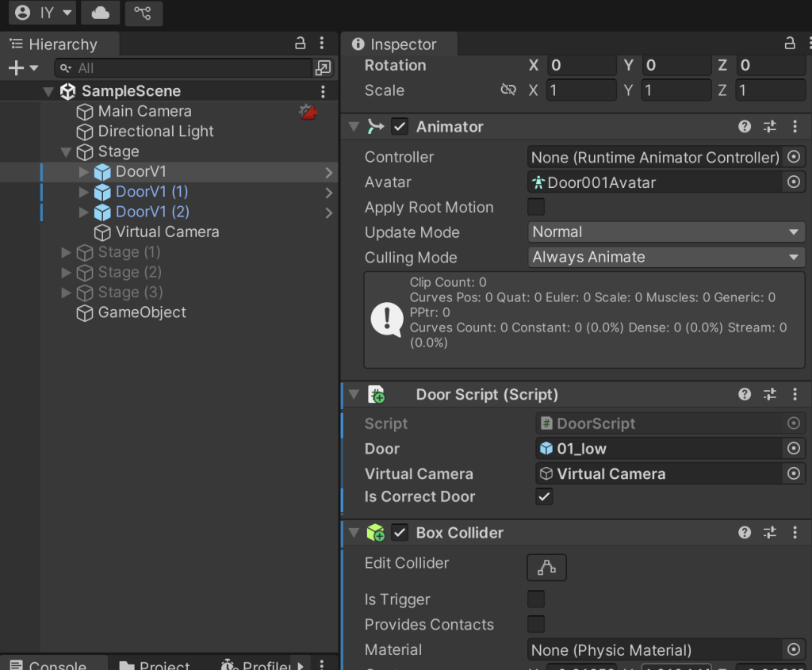Collapse the SampleScene tree
Image resolution: width=812 pixels, height=670 pixels.
coord(48,92)
